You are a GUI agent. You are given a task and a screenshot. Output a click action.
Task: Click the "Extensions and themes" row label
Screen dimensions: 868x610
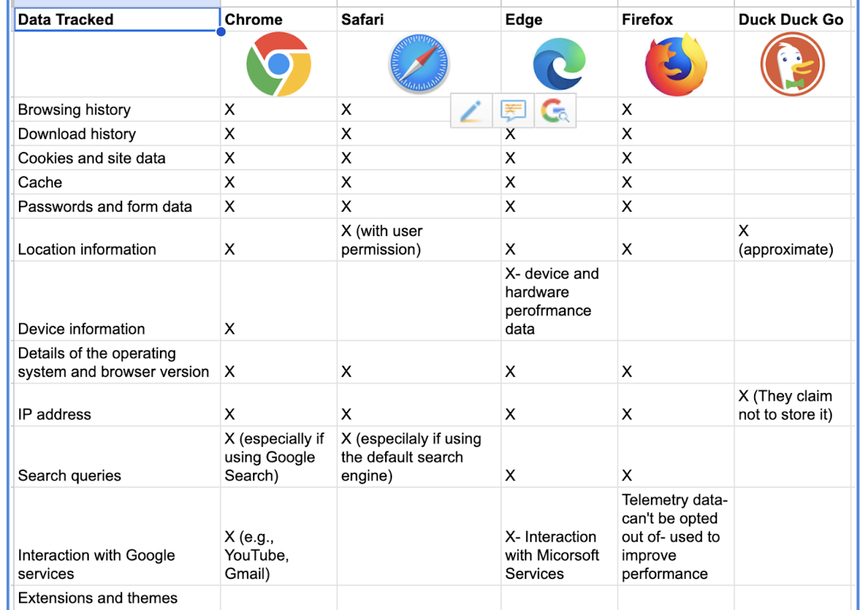click(x=117, y=598)
